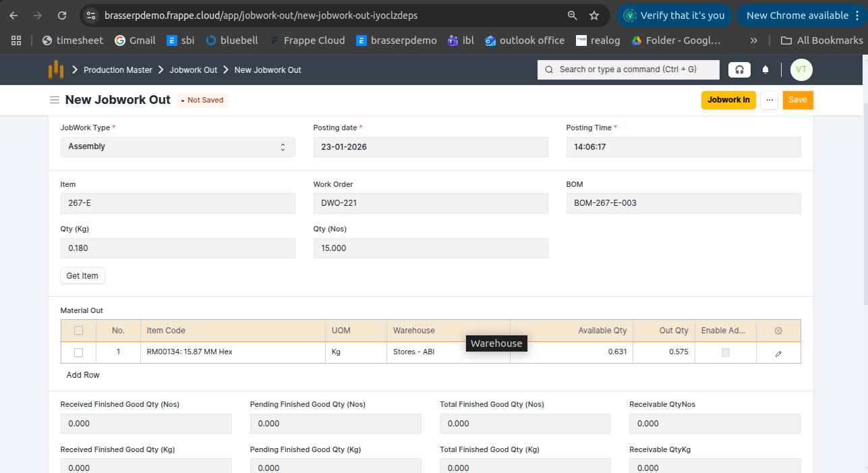The image size is (868, 473).
Task: Click the Save button
Action: click(798, 100)
